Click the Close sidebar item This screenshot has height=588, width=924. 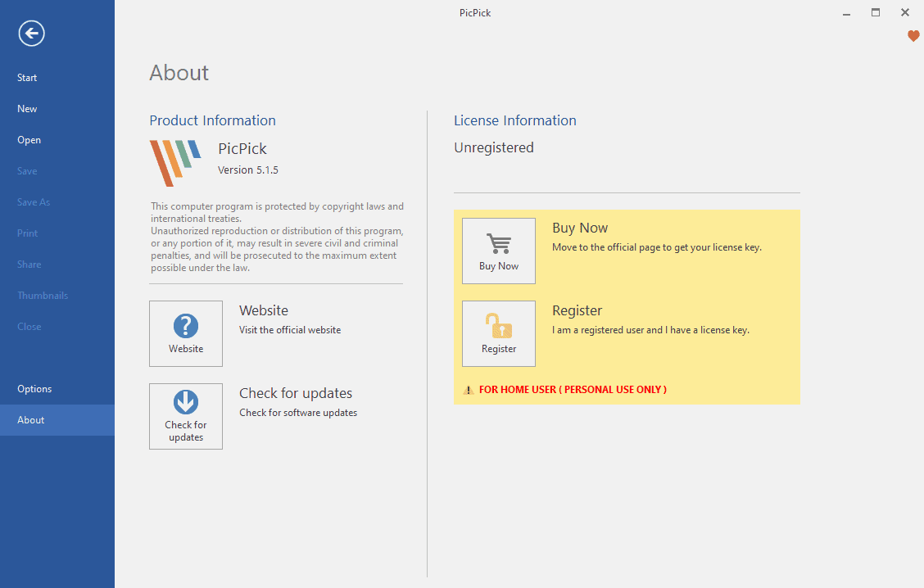point(57,327)
